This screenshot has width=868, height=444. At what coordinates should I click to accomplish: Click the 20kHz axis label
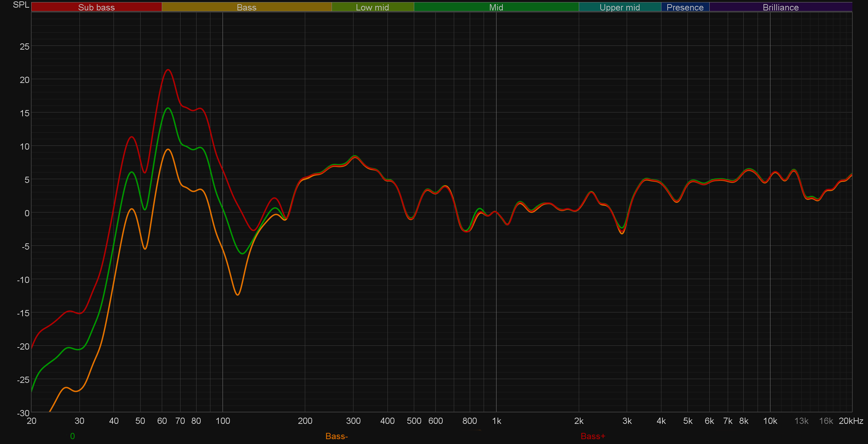click(851, 421)
